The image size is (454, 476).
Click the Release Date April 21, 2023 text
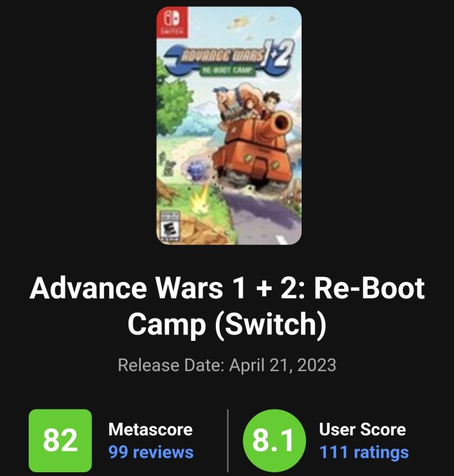227,365
